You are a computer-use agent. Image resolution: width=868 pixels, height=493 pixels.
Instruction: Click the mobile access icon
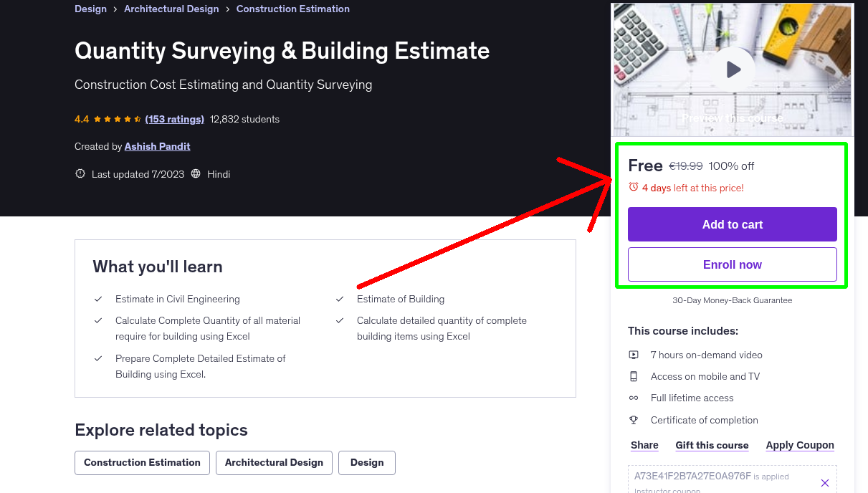click(x=634, y=376)
